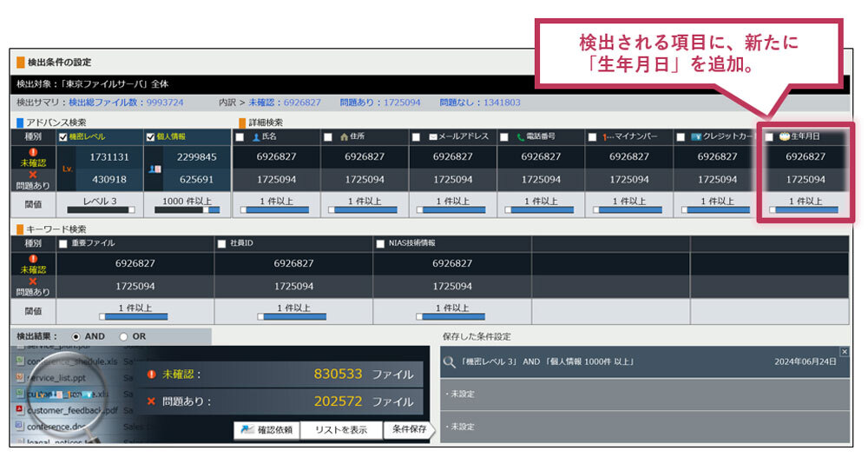Click the X icon beside 202572 ファイル

[x=151, y=401]
